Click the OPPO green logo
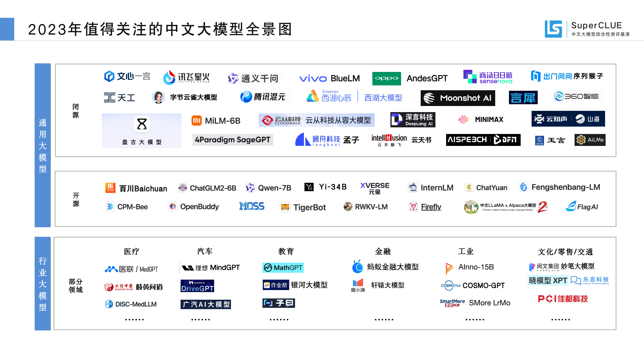 386,78
